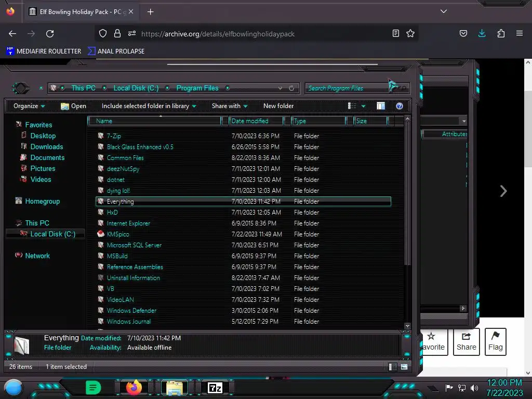Click Share button on archive.org page

pos(466,342)
